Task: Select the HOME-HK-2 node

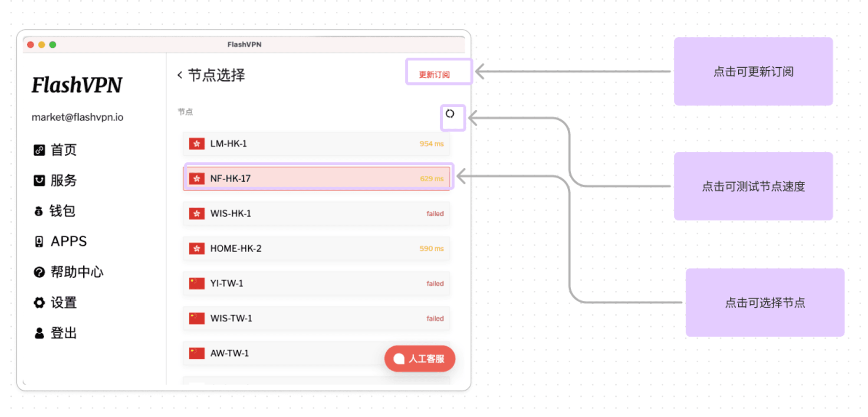Action: [x=316, y=248]
